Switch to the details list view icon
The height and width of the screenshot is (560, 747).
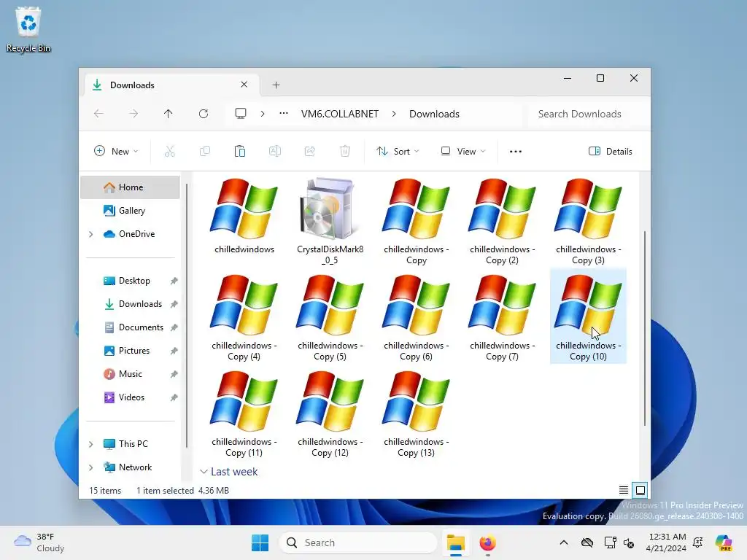coord(623,490)
